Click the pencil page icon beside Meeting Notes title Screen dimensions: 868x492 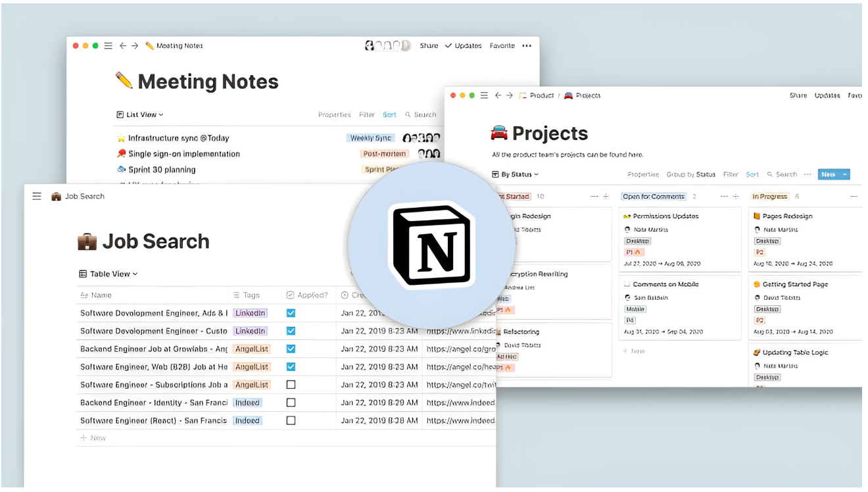pos(124,81)
